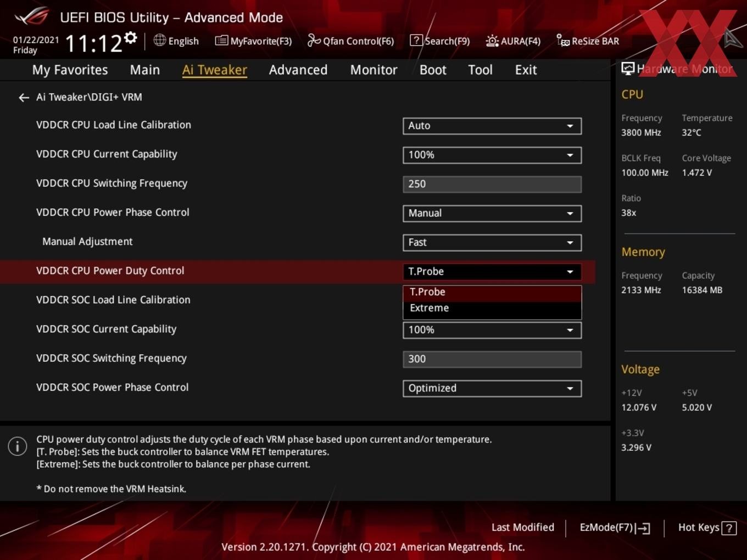Click back arrow to Ai Tweaker
The image size is (747, 560).
[x=24, y=98]
